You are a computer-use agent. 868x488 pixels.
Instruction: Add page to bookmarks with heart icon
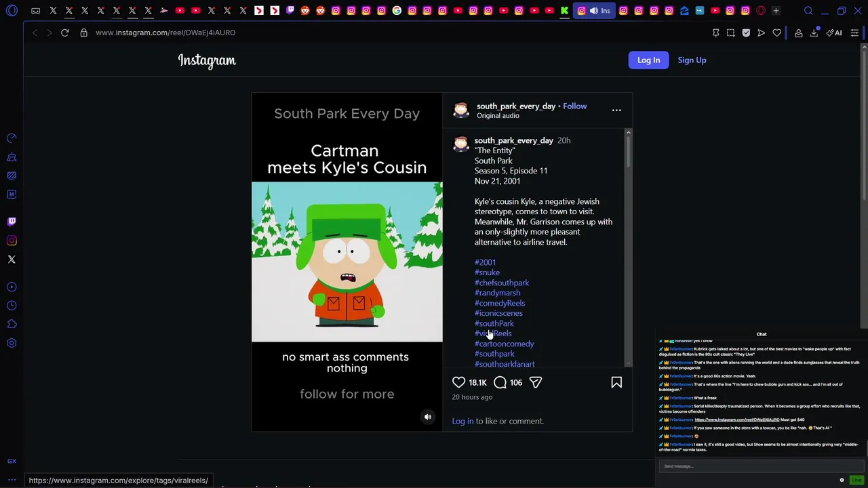[777, 33]
